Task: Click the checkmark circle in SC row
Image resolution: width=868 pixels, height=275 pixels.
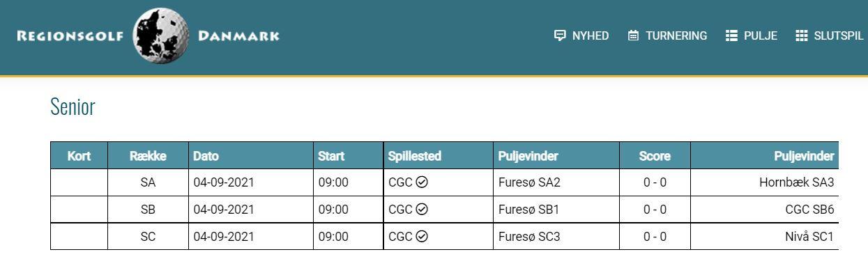Action: coord(422,237)
